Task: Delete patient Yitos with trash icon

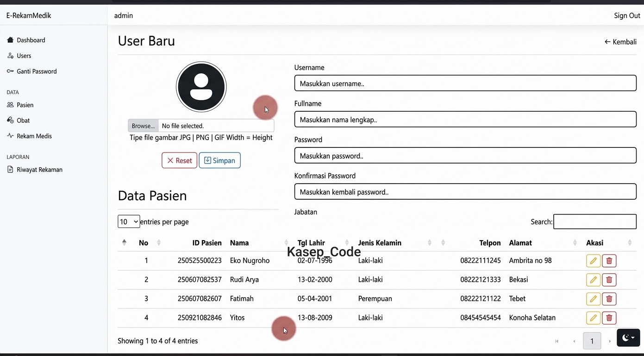Action: 609,318
